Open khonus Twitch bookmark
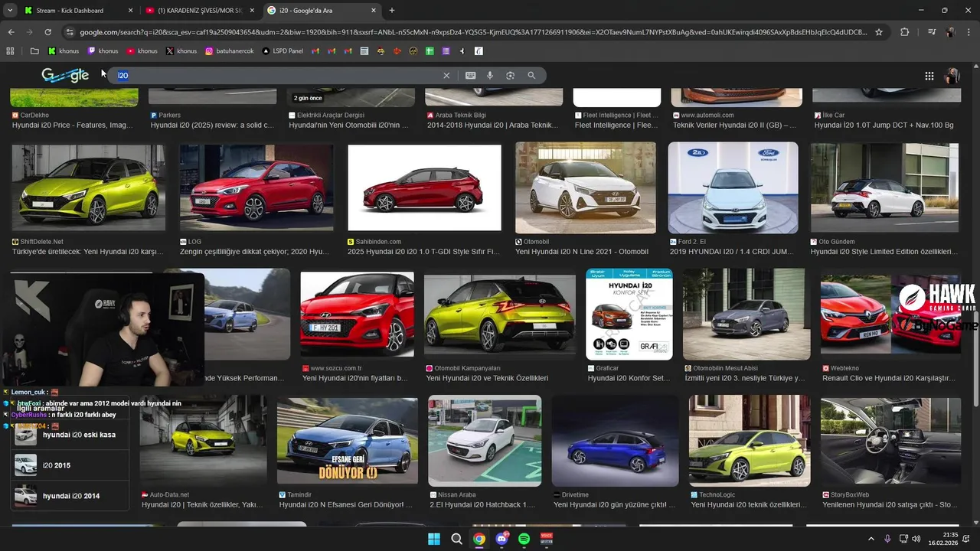Image resolution: width=980 pixels, height=551 pixels. pos(103,51)
